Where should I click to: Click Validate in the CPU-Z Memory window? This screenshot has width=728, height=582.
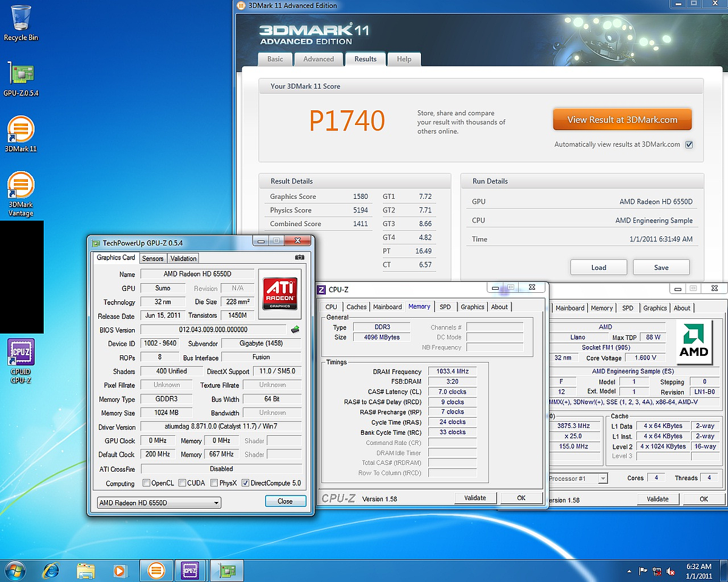click(x=475, y=498)
